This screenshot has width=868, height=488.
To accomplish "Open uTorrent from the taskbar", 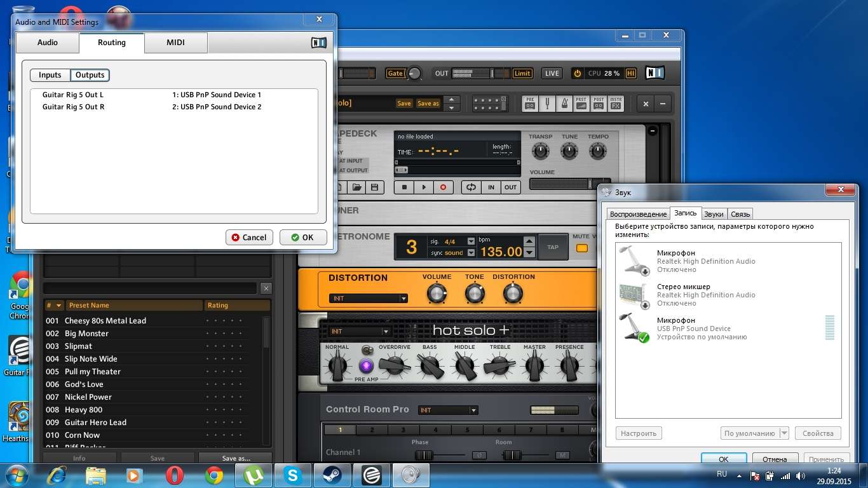I will [x=254, y=475].
